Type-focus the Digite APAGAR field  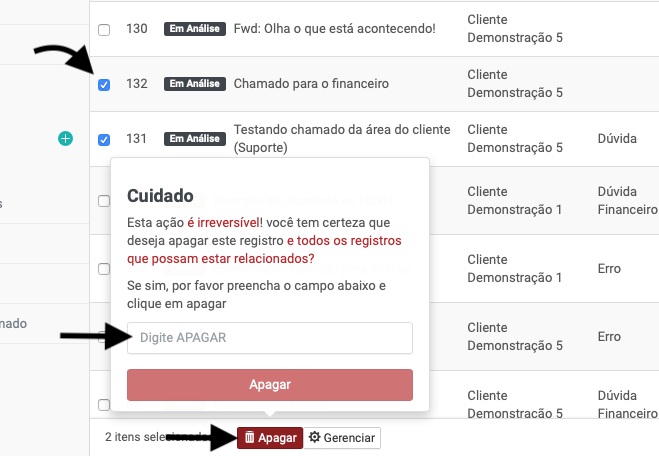(x=270, y=338)
